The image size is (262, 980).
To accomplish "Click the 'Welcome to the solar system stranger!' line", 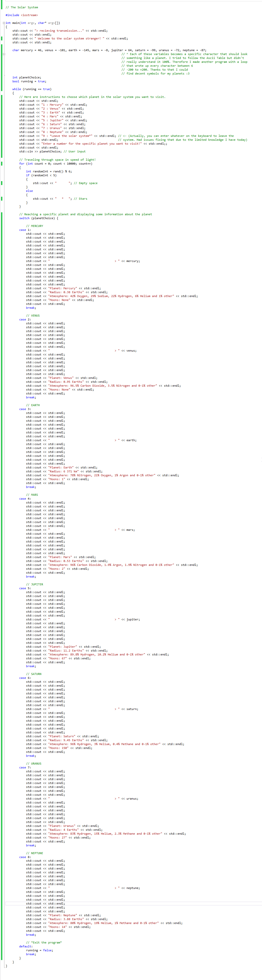I will pyautogui.click(x=70, y=38).
